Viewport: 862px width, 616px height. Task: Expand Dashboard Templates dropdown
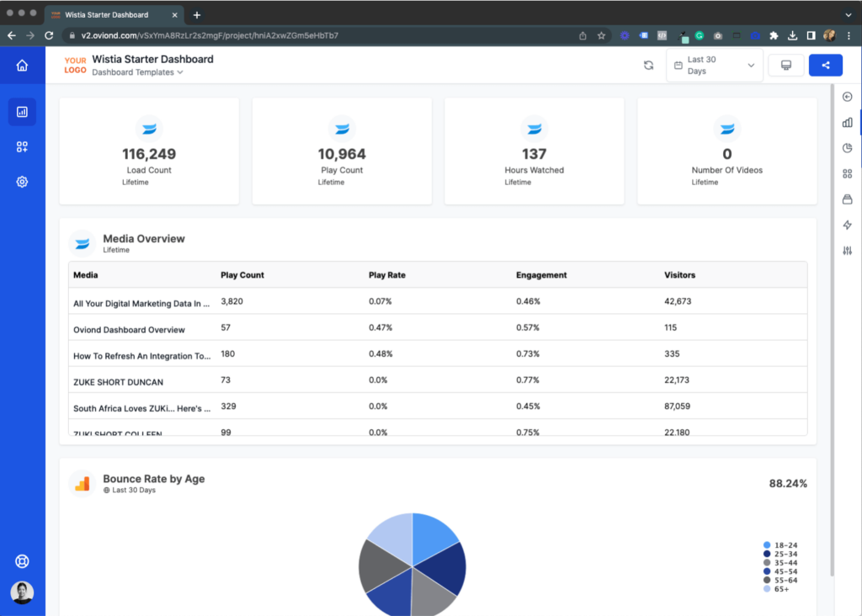[137, 72]
